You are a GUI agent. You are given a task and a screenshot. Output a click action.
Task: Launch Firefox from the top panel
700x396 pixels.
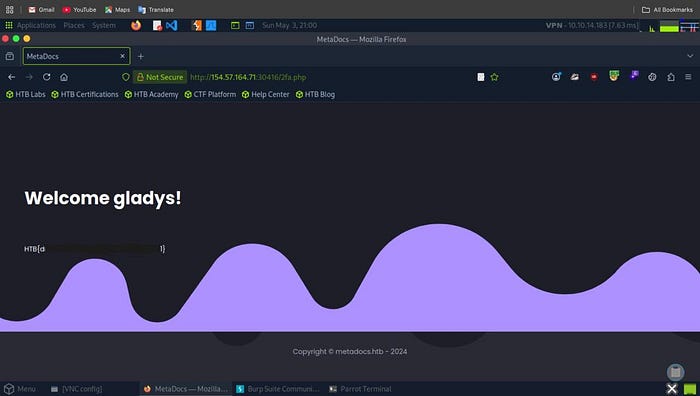(x=136, y=25)
